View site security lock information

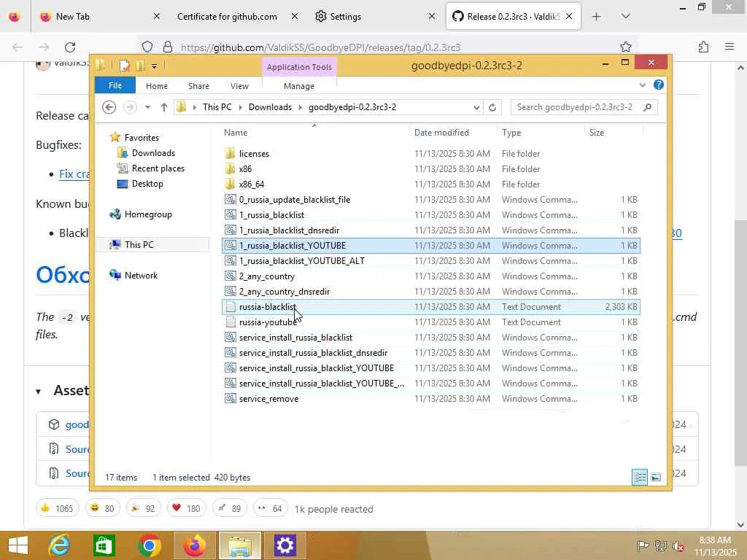click(167, 47)
